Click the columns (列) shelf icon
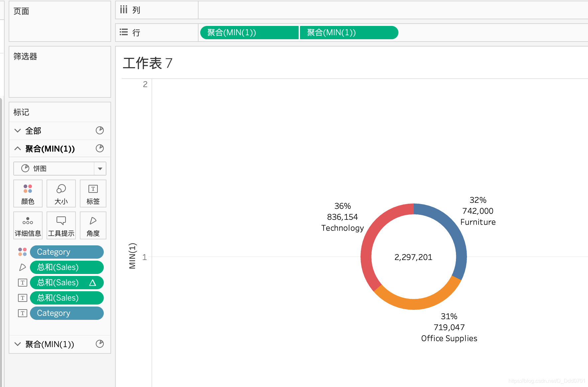The height and width of the screenshot is (387, 588). tap(124, 9)
